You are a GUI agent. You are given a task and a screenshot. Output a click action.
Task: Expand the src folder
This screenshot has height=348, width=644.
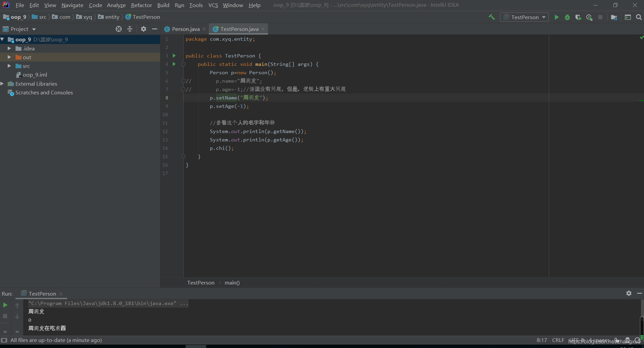pos(9,66)
